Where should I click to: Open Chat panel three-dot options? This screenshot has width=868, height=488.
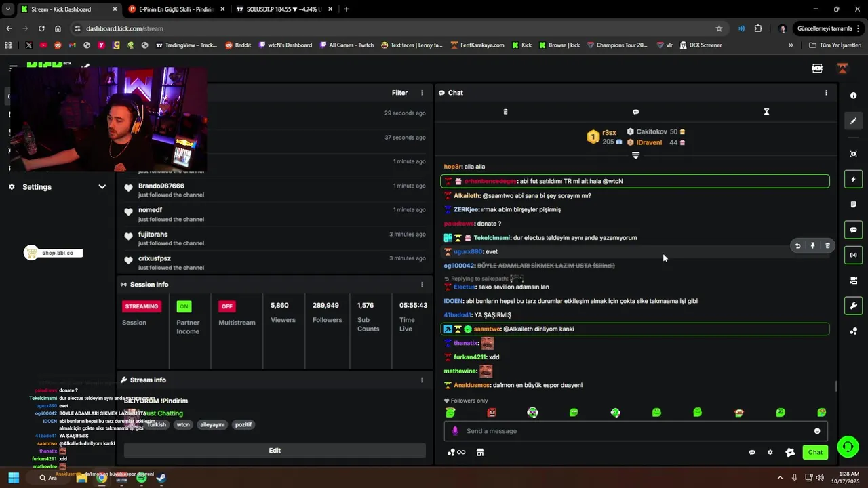(826, 93)
